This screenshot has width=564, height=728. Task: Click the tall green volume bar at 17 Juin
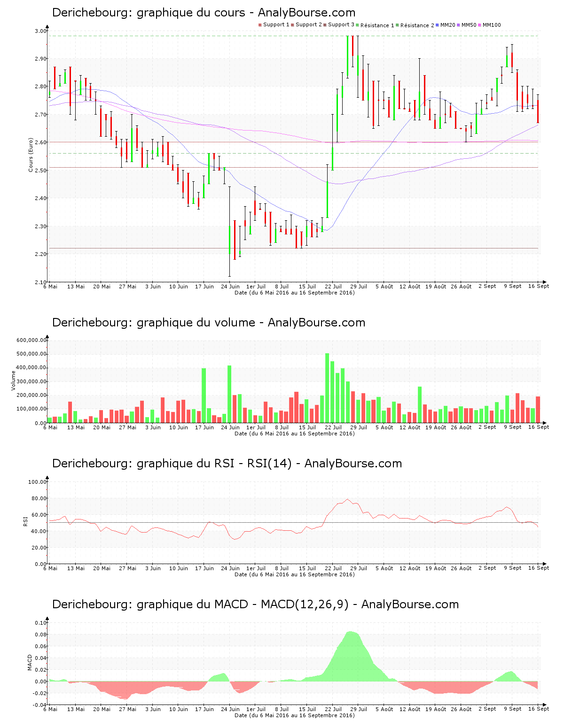pyautogui.click(x=204, y=395)
